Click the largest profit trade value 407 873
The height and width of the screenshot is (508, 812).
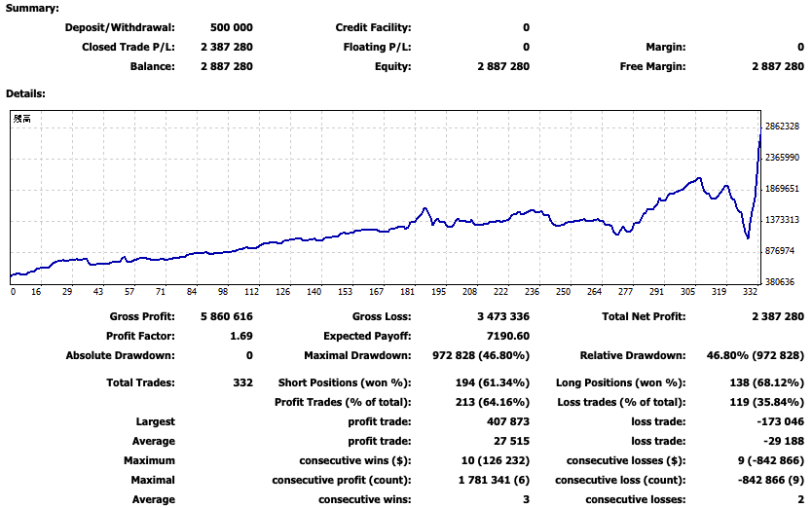pyautogui.click(x=508, y=422)
